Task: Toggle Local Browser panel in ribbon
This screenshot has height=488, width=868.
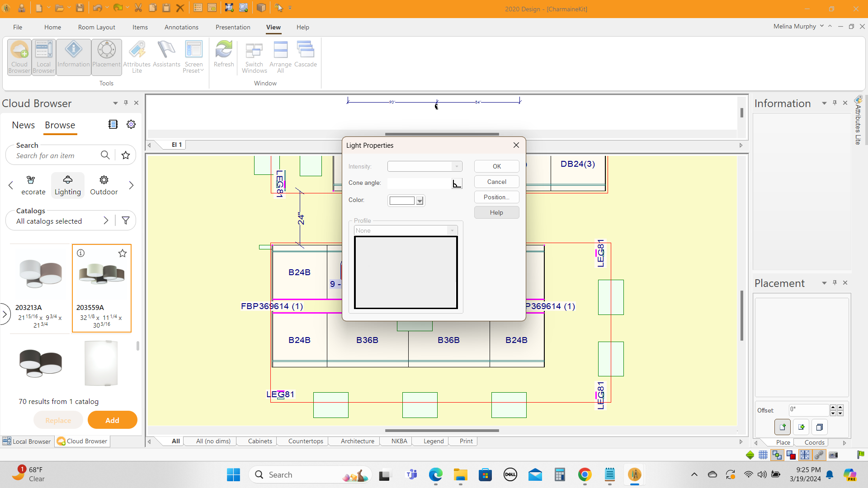Action: (44, 57)
